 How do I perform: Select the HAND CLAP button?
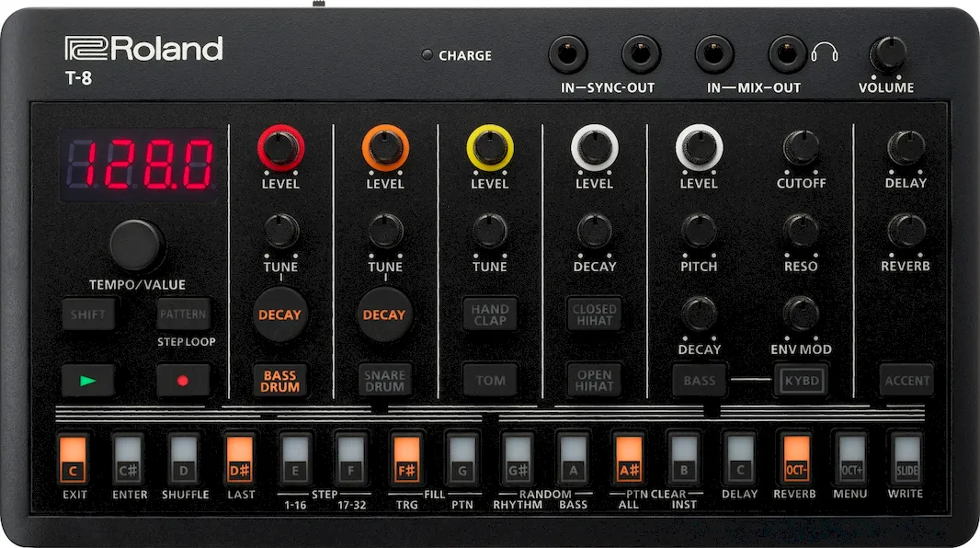point(489,314)
